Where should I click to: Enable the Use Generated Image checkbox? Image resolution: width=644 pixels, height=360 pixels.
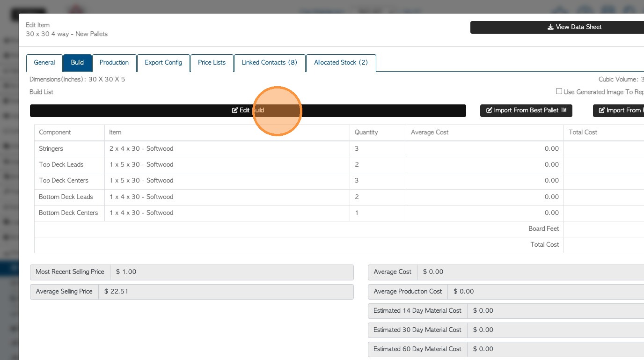pos(559,91)
